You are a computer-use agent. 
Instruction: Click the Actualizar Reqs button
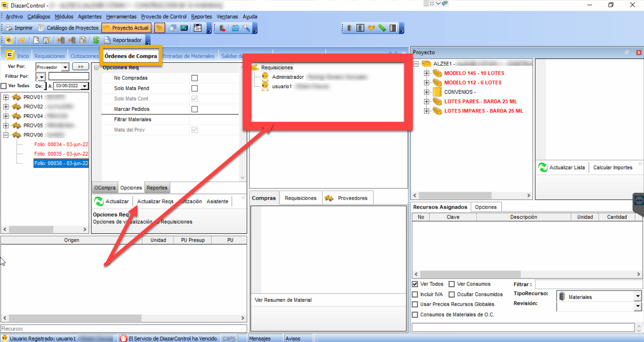(155, 202)
